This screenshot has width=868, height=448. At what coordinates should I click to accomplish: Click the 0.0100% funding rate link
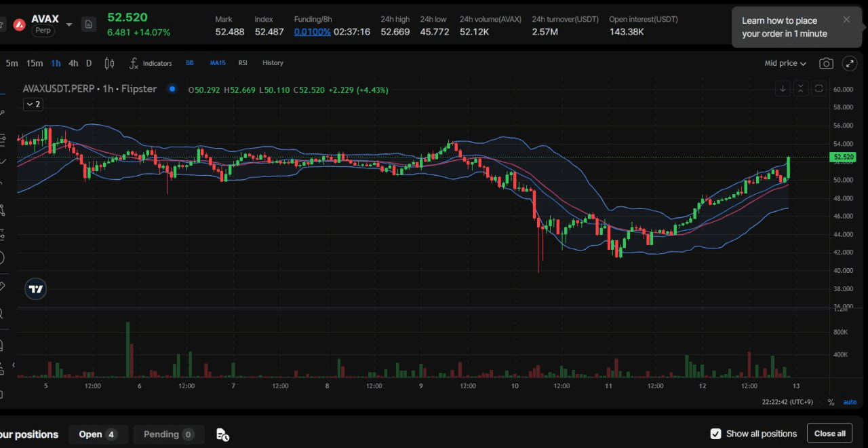click(x=312, y=32)
